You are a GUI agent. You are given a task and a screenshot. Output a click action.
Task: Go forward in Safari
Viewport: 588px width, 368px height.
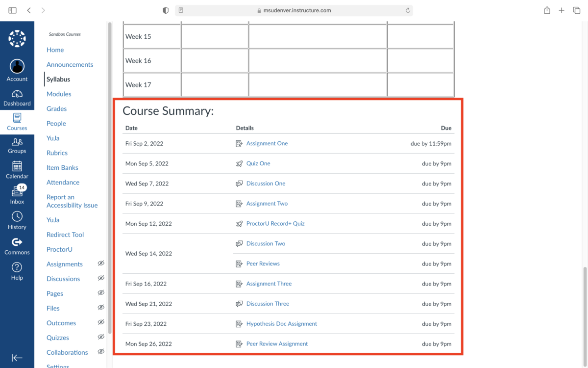tap(43, 10)
